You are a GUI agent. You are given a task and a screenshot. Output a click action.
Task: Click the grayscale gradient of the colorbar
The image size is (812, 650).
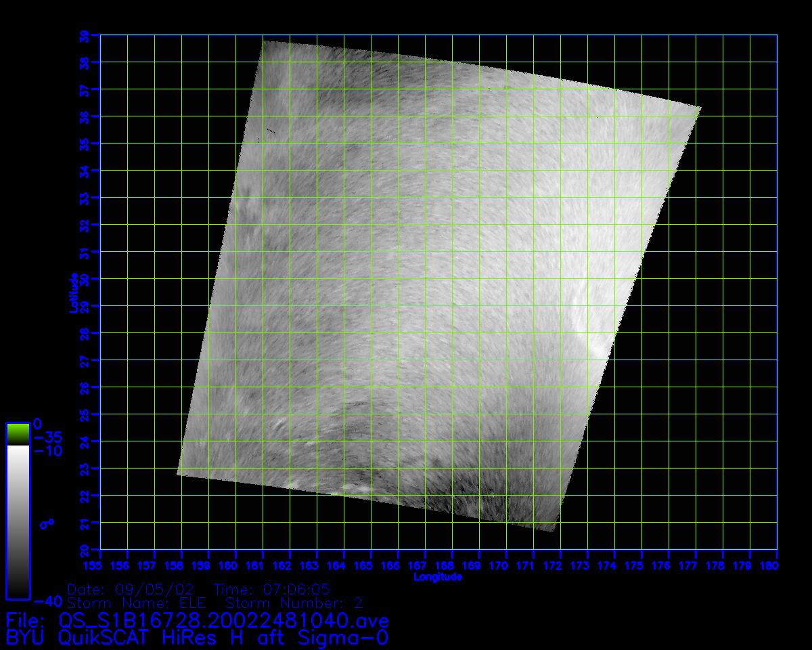point(18,521)
